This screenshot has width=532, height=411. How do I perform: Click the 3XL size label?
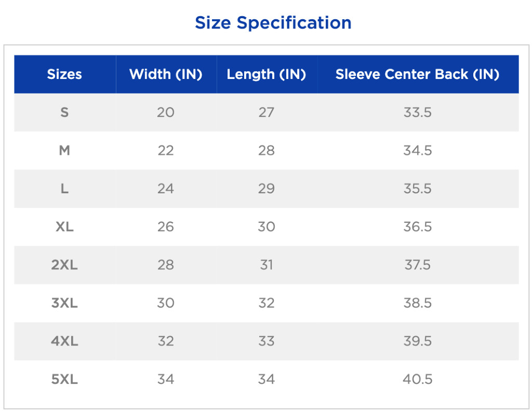64,303
